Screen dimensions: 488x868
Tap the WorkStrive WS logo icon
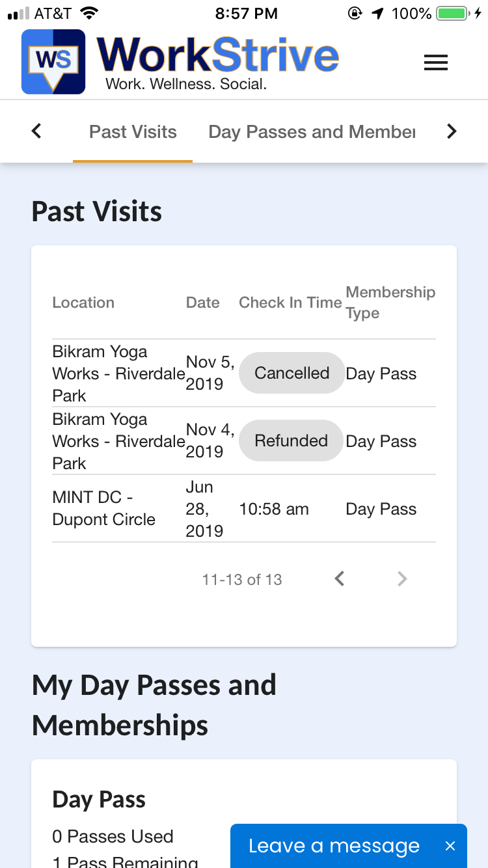click(x=53, y=62)
